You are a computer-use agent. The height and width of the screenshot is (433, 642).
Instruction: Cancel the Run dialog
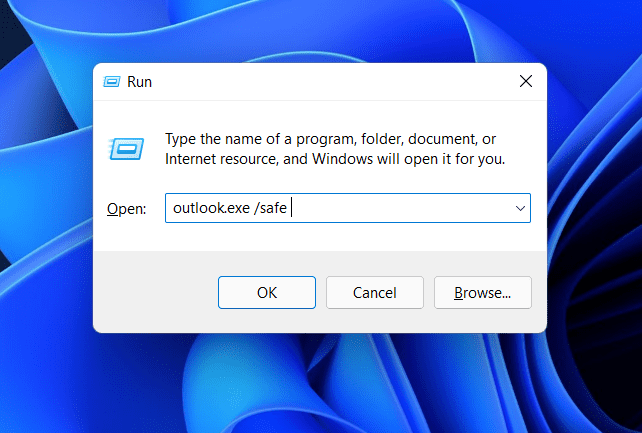click(375, 293)
